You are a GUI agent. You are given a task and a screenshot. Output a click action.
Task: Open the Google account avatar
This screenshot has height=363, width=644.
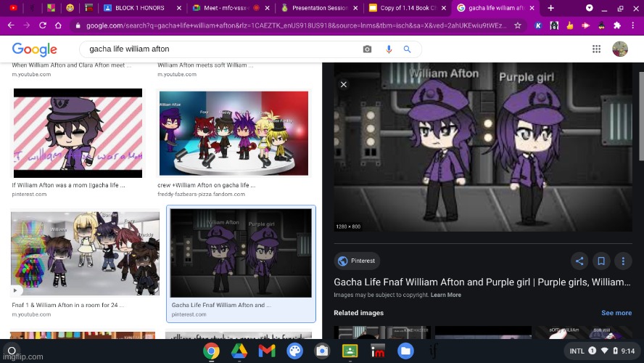pos(620,49)
